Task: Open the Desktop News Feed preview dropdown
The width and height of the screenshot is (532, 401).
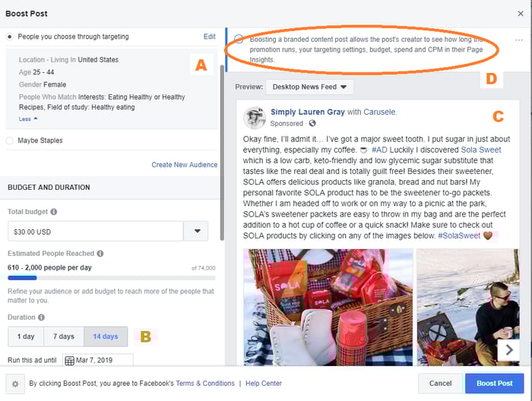Action: [309, 87]
